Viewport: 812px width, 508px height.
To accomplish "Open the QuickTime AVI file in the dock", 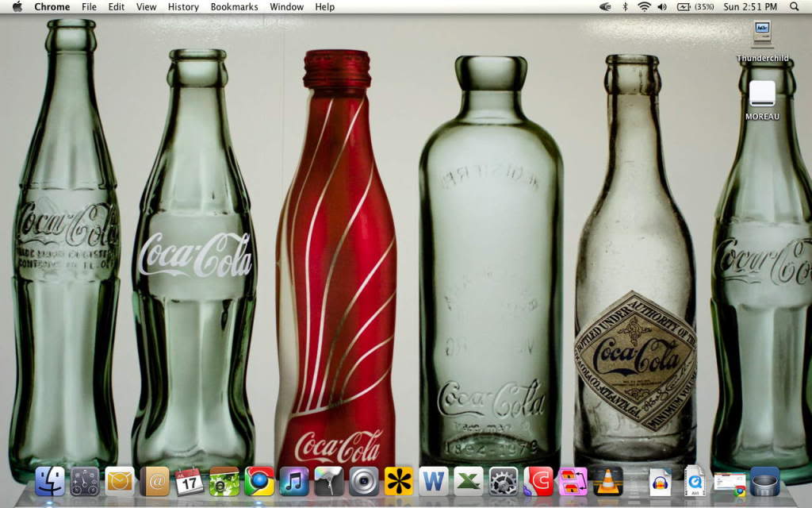I will tap(695, 482).
